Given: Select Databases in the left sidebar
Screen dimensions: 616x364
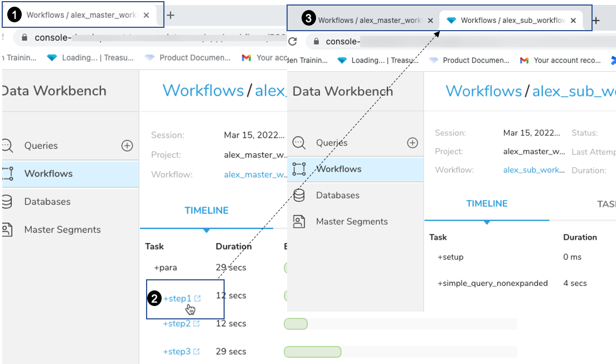Looking at the screenshot, I should tap(47, 202).
